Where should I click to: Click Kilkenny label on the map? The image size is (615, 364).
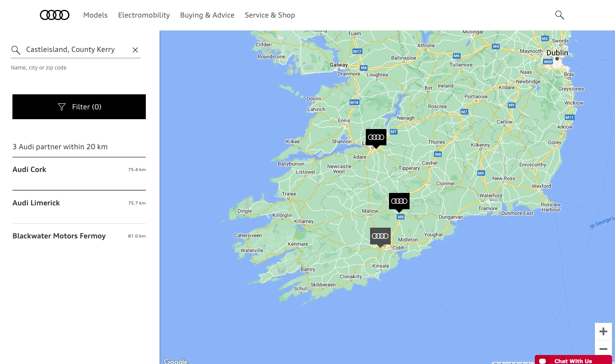coord(480,145)
